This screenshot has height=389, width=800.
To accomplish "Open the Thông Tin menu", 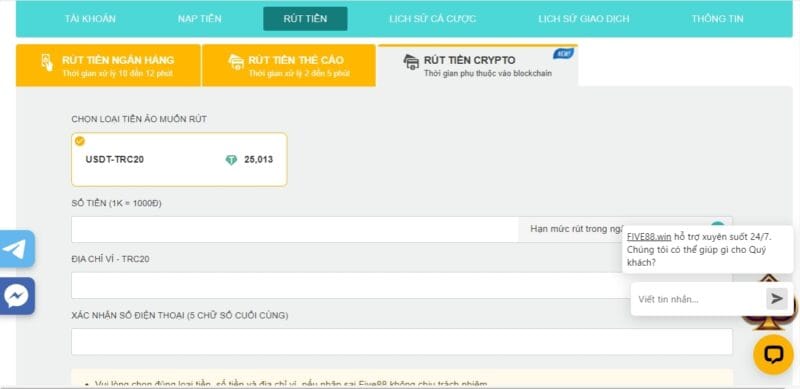I will click(717, 19).
